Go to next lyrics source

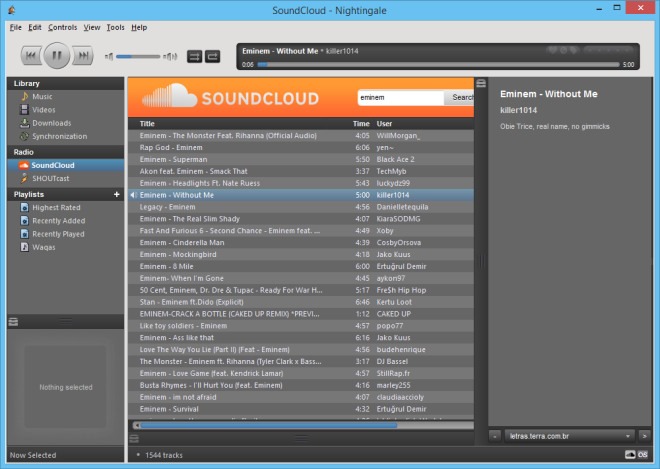click(x=644, y=436)
